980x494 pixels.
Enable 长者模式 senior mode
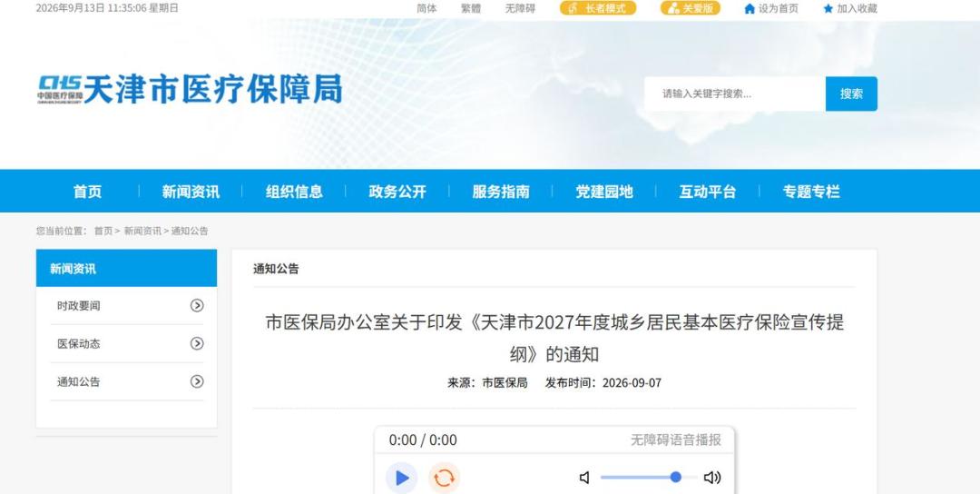pos(597,8)
